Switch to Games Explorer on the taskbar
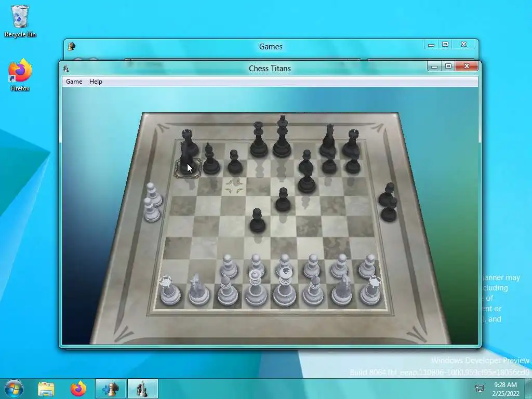The height and width of the screenshot is (399, 532). tap(111, 389)
